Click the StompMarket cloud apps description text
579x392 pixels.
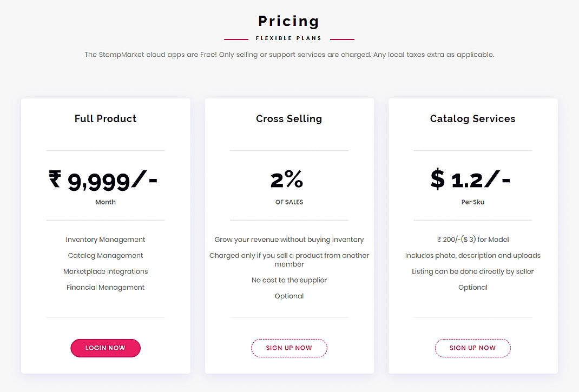289,54
